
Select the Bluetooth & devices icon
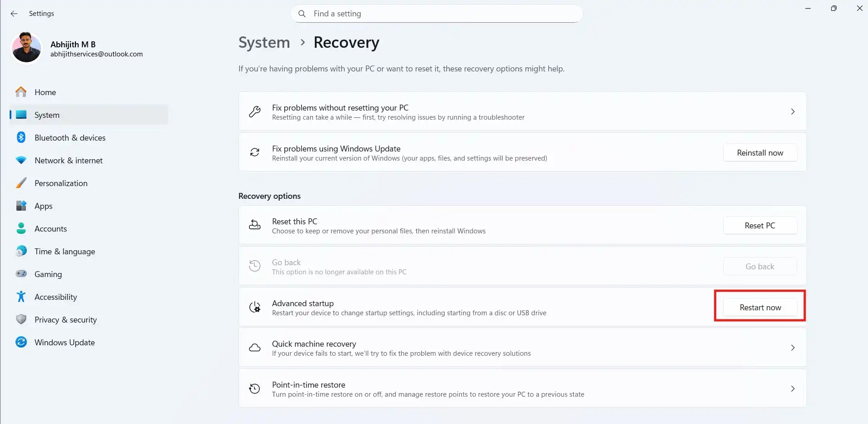21,137
